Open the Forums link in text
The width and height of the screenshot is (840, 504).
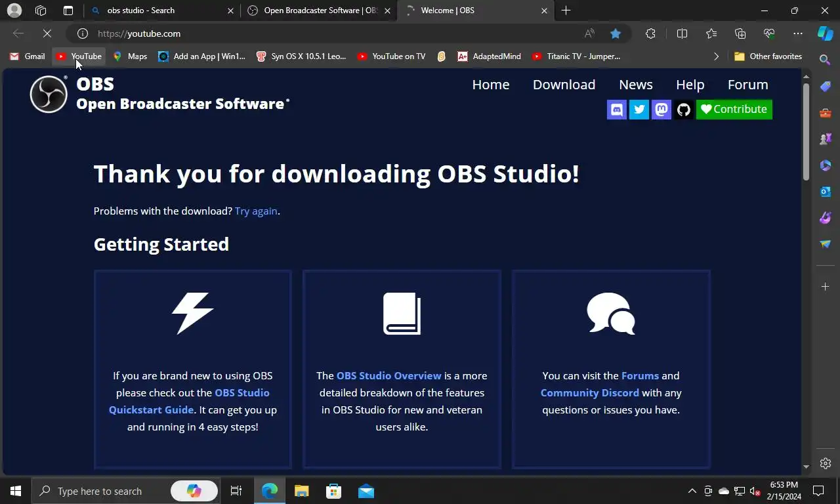(x=640, y=376)
